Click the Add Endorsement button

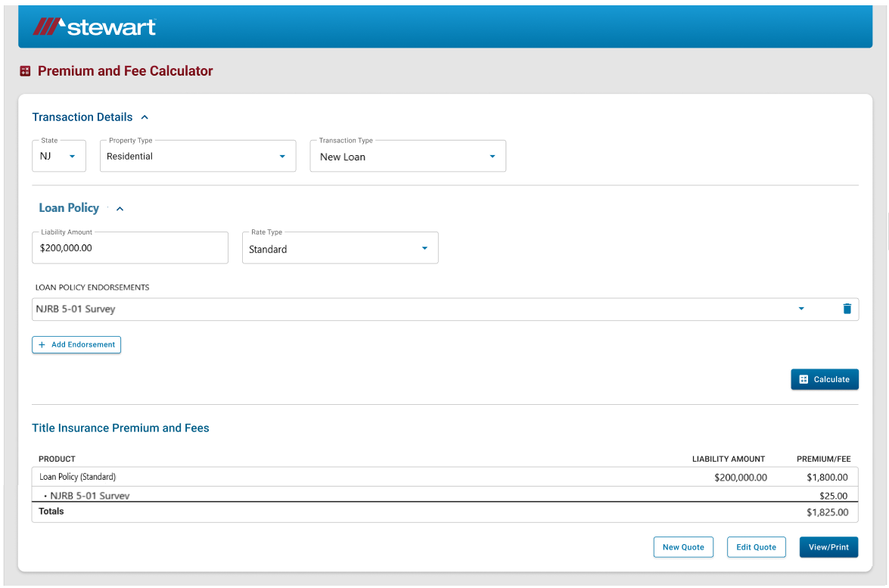pyautogui.click(x=76, y=344)
